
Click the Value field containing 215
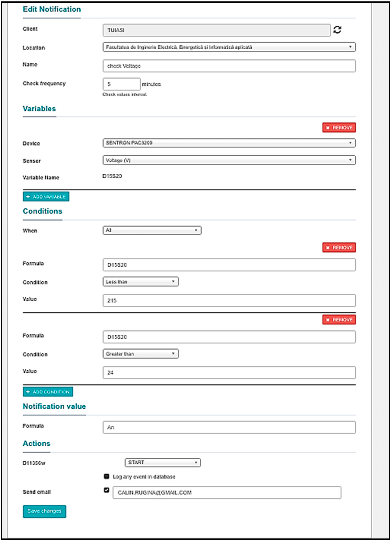pos(229,300)
